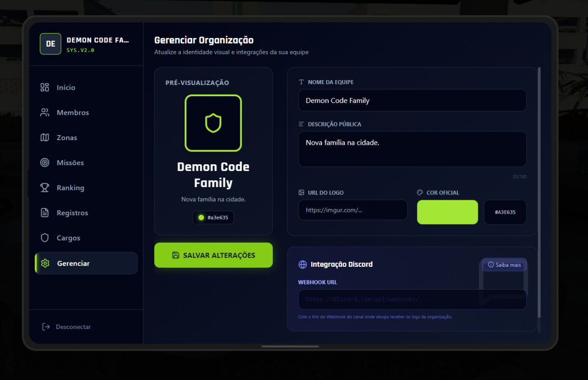Viewport: 588px width, 380px height.
Task: Focus the Nome da Equipe input
Action: pos(412,101)
